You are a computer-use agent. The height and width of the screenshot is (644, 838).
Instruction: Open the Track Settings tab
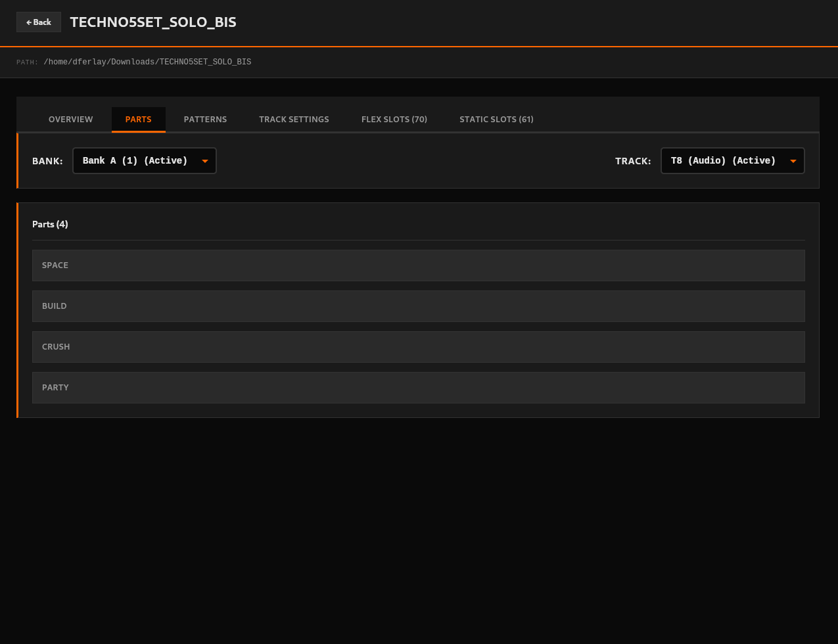point(294,120)
